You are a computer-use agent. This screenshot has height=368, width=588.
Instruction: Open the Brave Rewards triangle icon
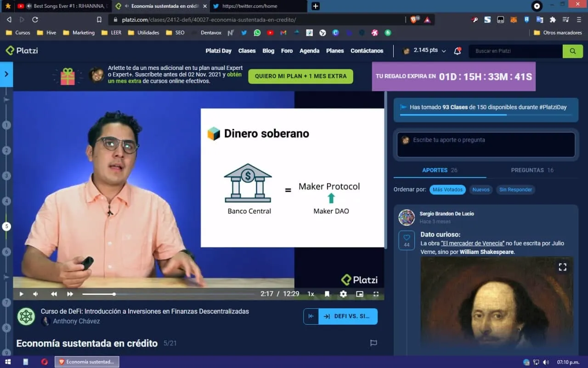(427, 20)
